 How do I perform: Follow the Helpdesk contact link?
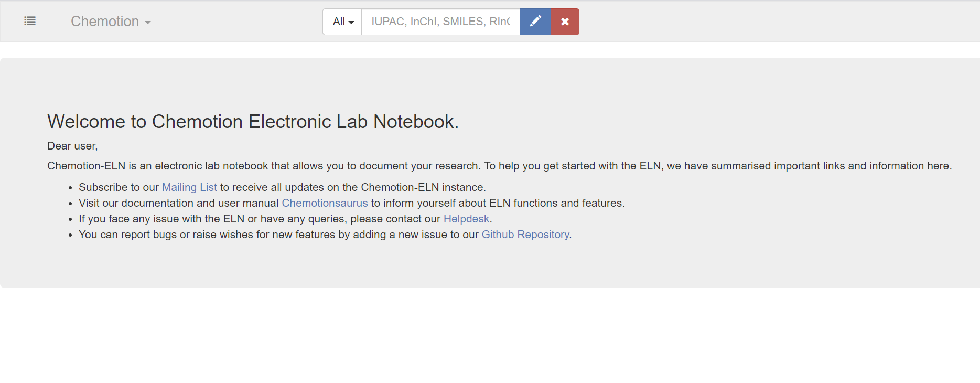click(x=466, y=219)
